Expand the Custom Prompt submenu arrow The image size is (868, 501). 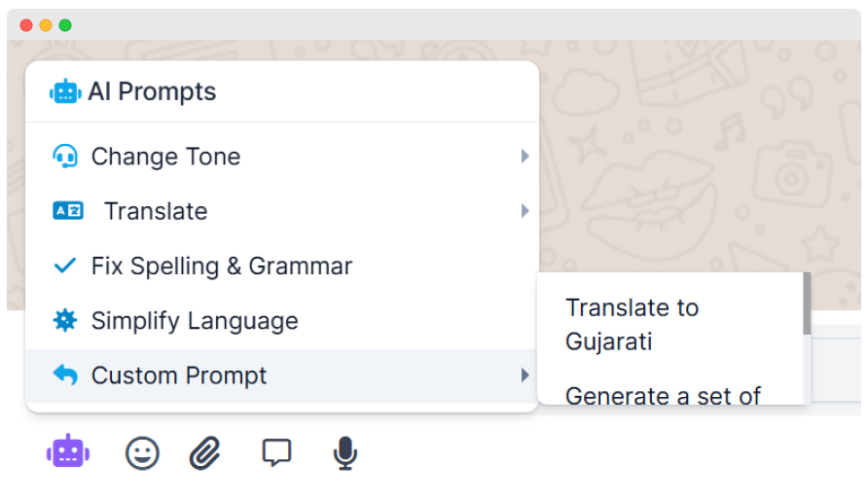524,376
